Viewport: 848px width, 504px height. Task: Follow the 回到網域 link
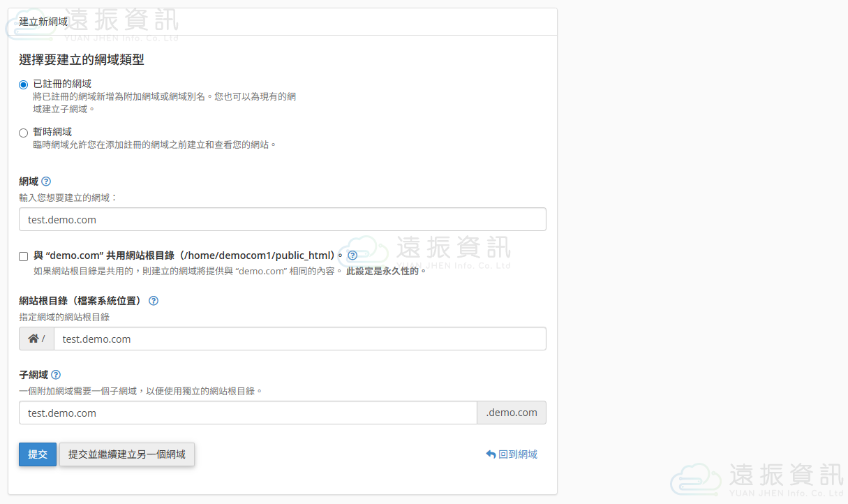coord(517,454)
